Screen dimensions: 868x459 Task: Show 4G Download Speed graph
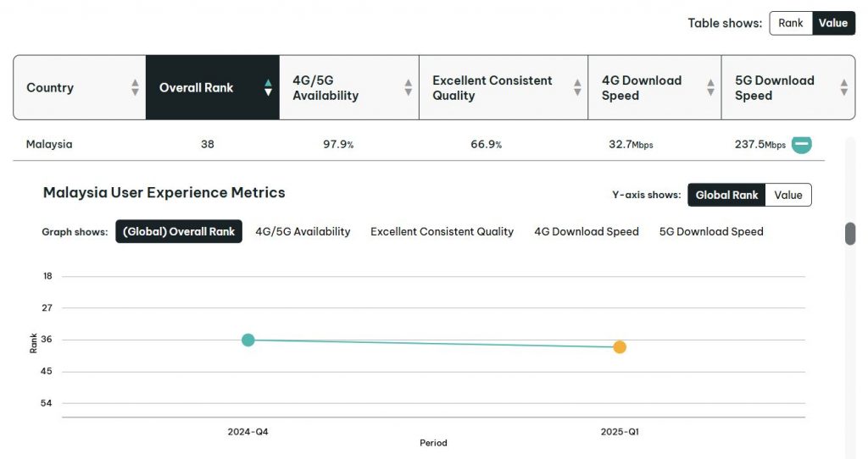coord(586,231)
